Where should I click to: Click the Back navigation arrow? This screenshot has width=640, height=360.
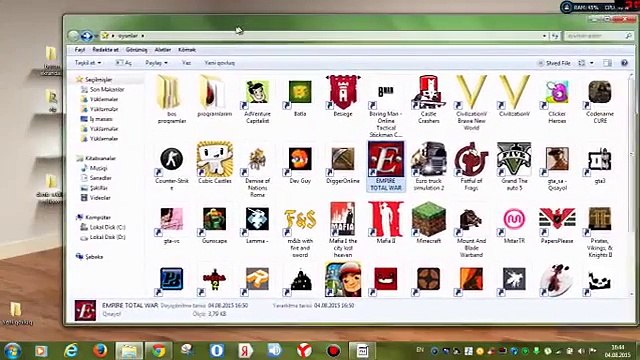[74, 36]
